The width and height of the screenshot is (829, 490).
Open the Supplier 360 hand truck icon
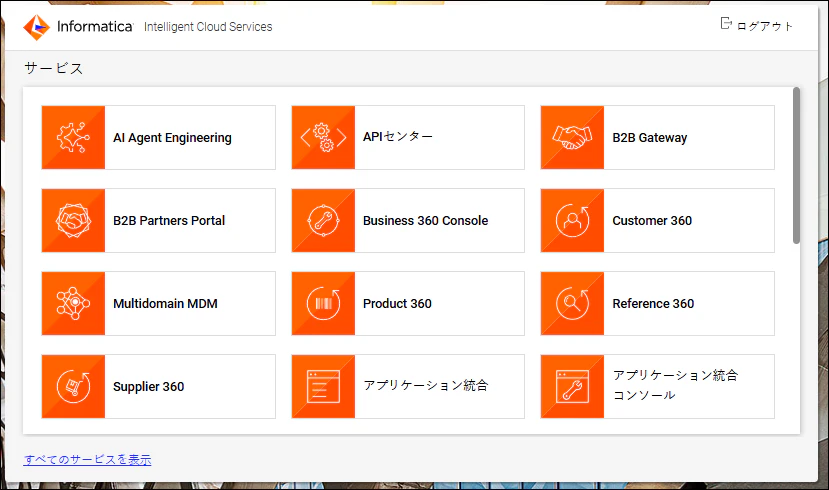pos(73,386)
